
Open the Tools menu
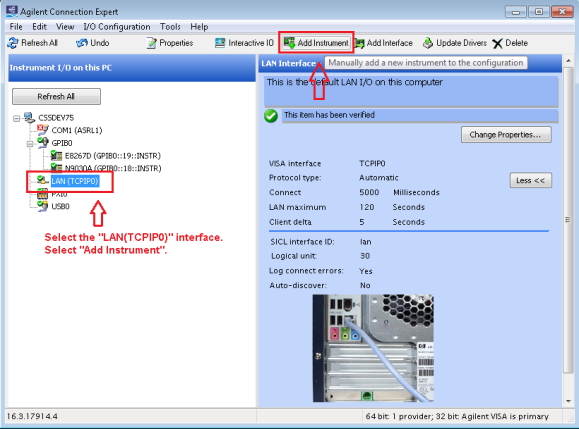170,27
